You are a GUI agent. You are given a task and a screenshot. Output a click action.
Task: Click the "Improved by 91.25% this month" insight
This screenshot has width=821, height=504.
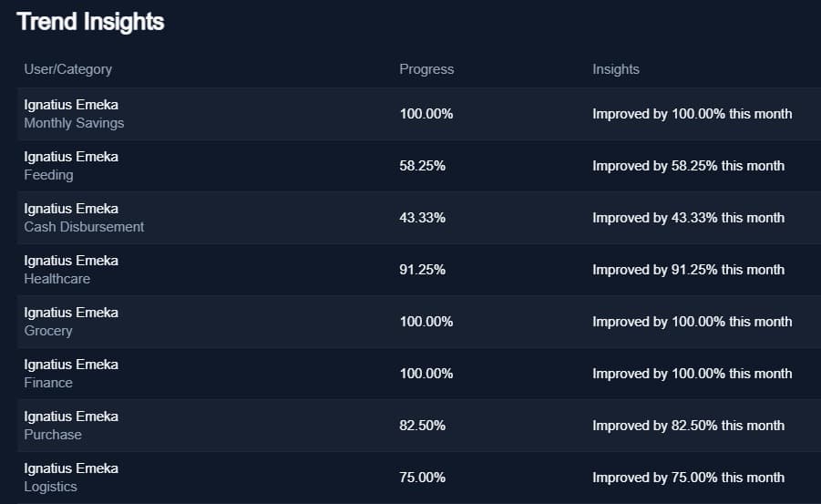688,270
